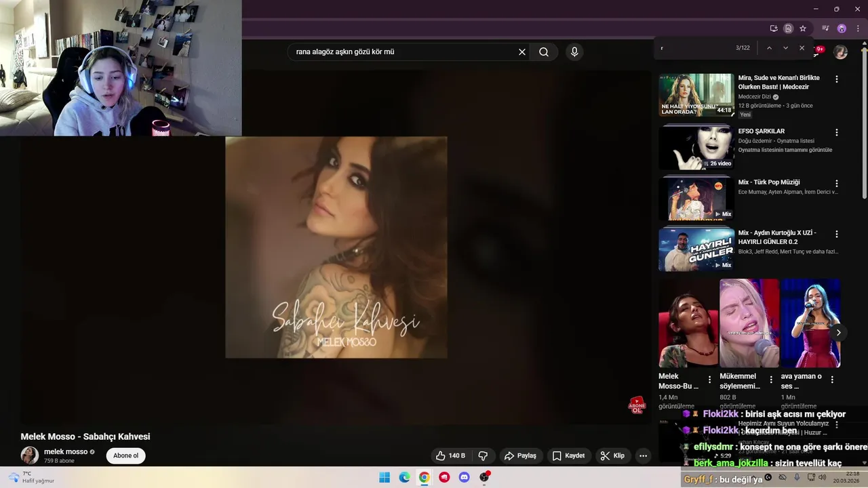The image size is (868, 488).
Task: Save video with the Kaydet button
Action: pos(568,456)
